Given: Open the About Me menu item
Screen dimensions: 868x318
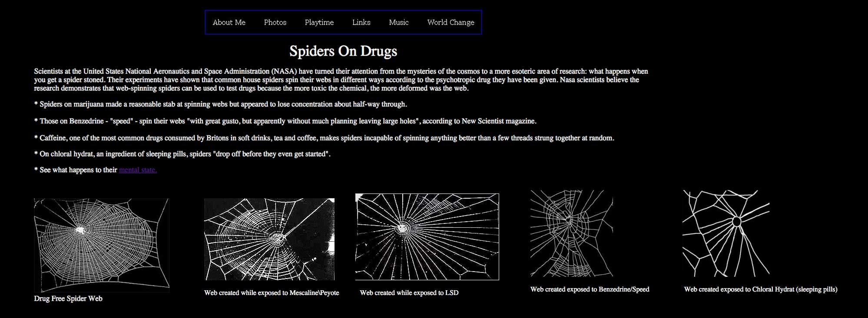Looking at the screenshot, I should tap(229, 23).
